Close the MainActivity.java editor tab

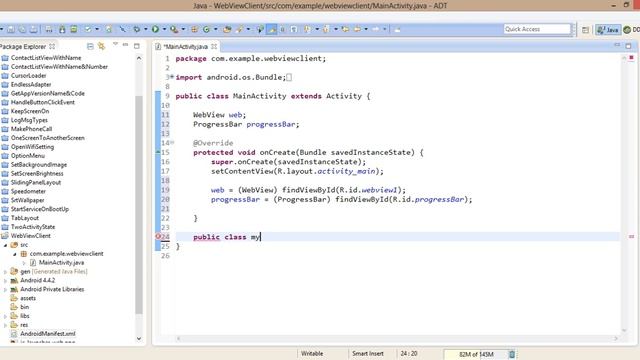[x=214, y=47]
